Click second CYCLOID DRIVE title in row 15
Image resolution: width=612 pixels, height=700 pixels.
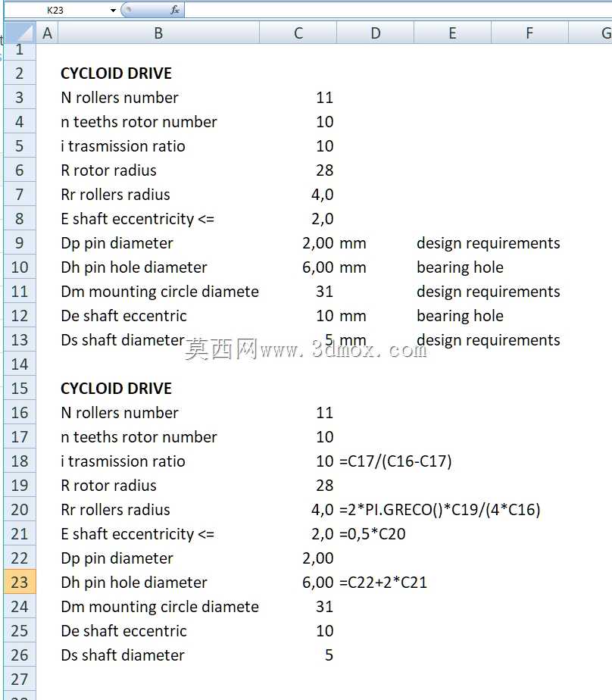point(116,389)
